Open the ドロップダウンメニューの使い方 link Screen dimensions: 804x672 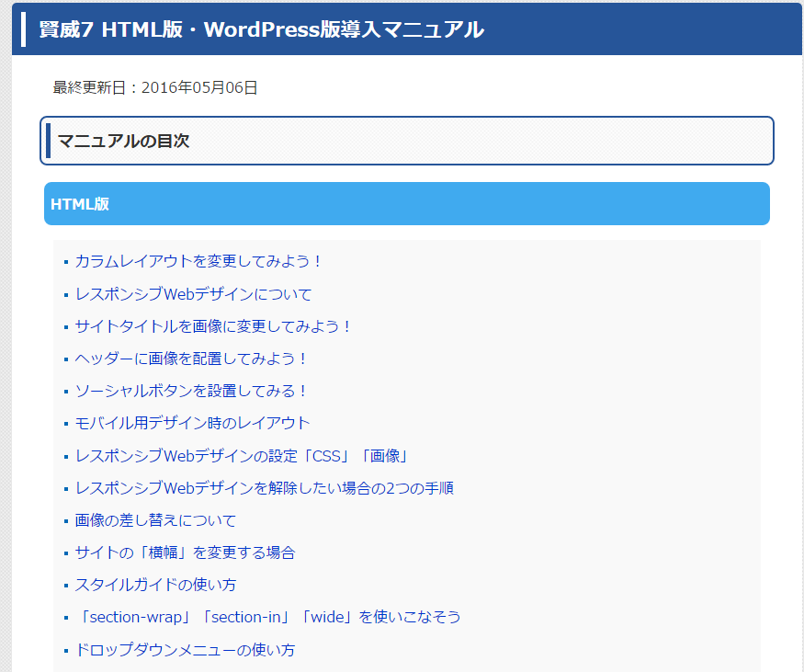(x=185, y=650)
